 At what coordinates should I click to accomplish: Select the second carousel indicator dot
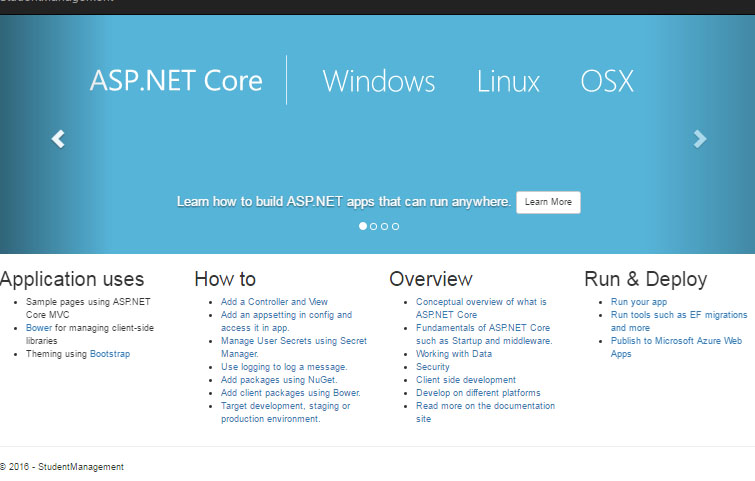click(x=374, y=226)
